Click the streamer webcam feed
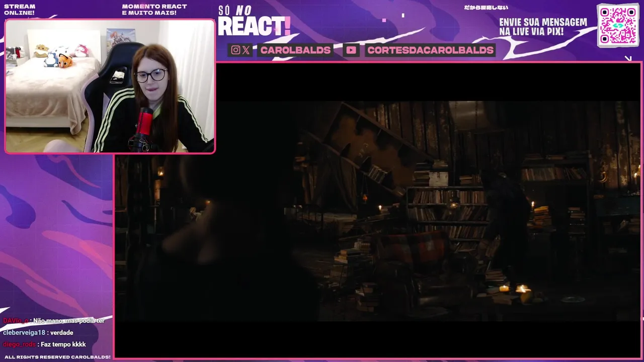This screenshot has height=362, width=644. point(110,86)
